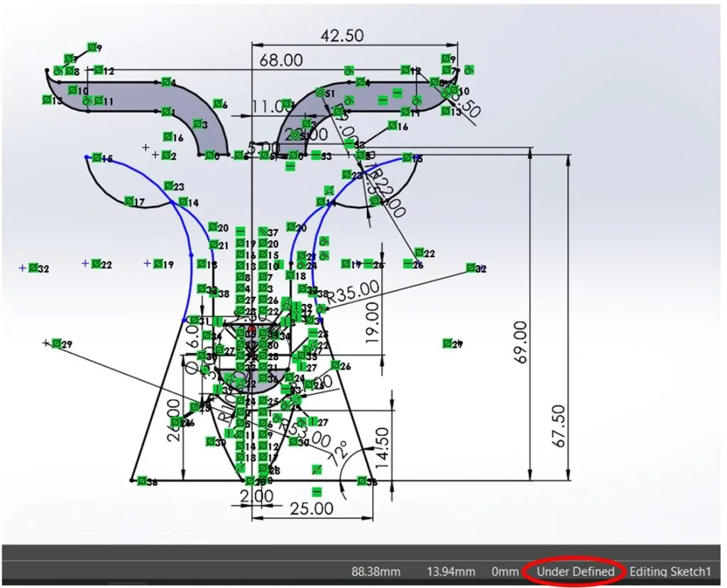The width and height of the screenshot is (727, 588).
Task: Click the 0mm value in the status bar
Action: 505,571
